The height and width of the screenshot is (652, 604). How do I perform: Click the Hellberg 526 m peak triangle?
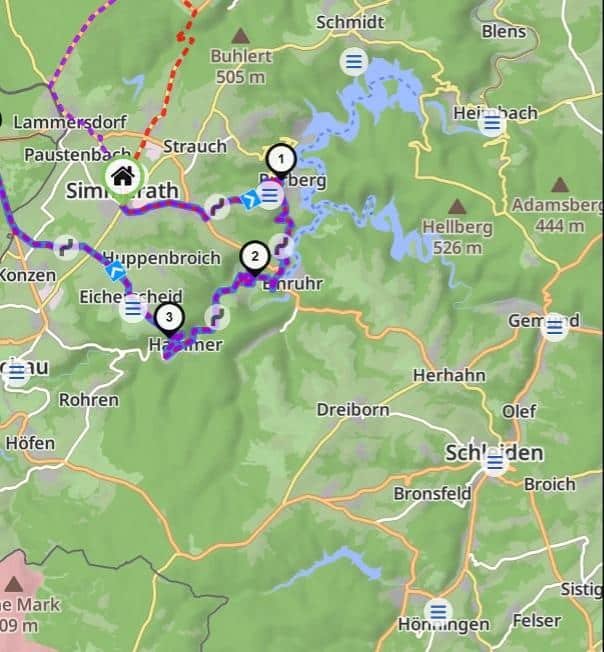coord(457,206)
